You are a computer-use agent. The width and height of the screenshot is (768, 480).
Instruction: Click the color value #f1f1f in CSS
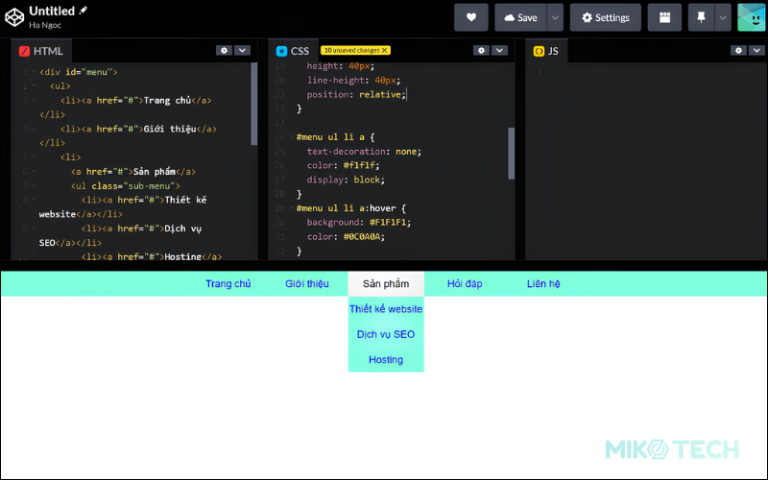click(360, 166)
